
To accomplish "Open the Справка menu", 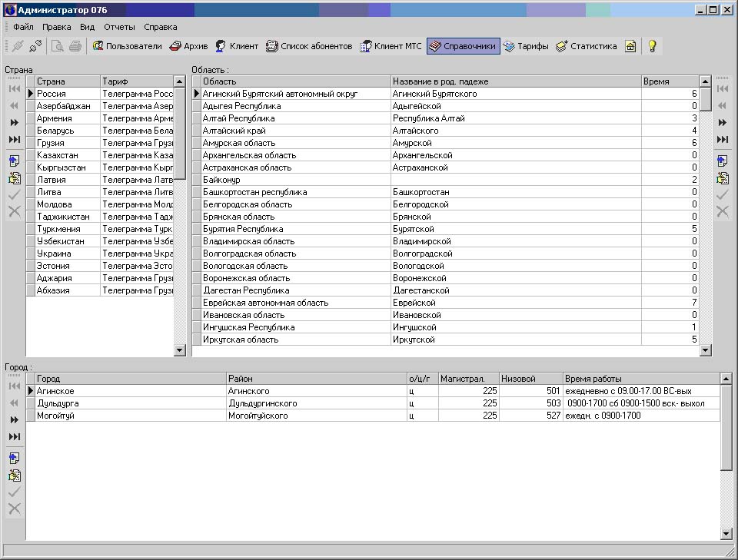I will tap(160, 27).
